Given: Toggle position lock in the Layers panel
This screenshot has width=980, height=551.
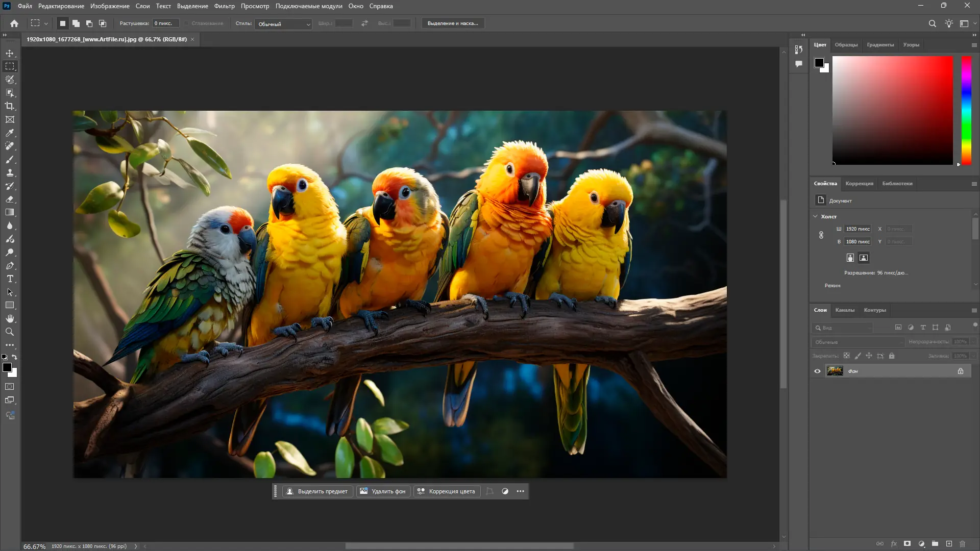Looking at the screenshot, I should pyautogui.click(x=869, y=356).
